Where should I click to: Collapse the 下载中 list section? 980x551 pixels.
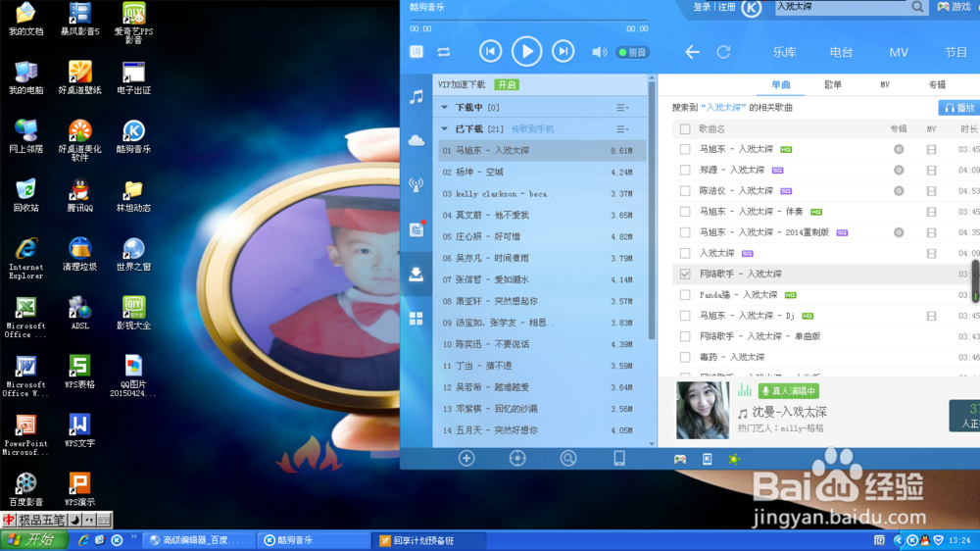[x=444, y=108]
